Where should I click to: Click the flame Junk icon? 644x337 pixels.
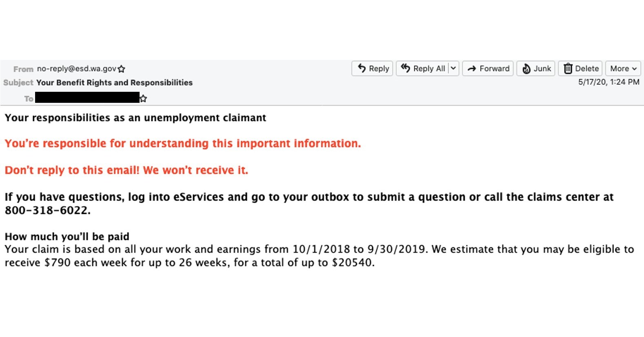[x=526, y=69]
